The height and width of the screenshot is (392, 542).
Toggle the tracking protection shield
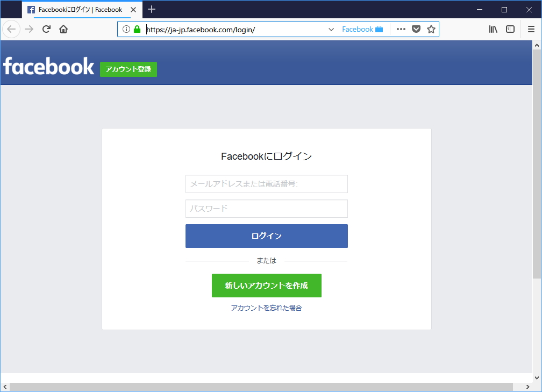click(416, 29)
